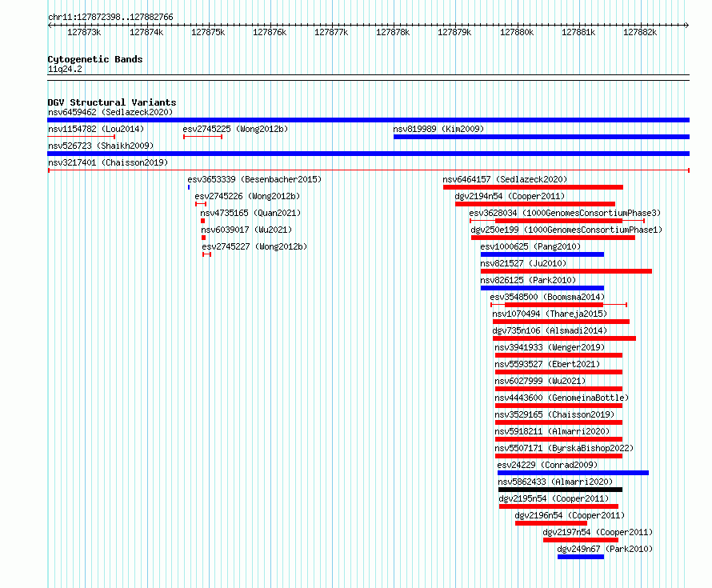Viewport: 712px width, 588px height.
Task: Open the nsv5862433 (Almarri2020) label
Action: tap(555, 482)
